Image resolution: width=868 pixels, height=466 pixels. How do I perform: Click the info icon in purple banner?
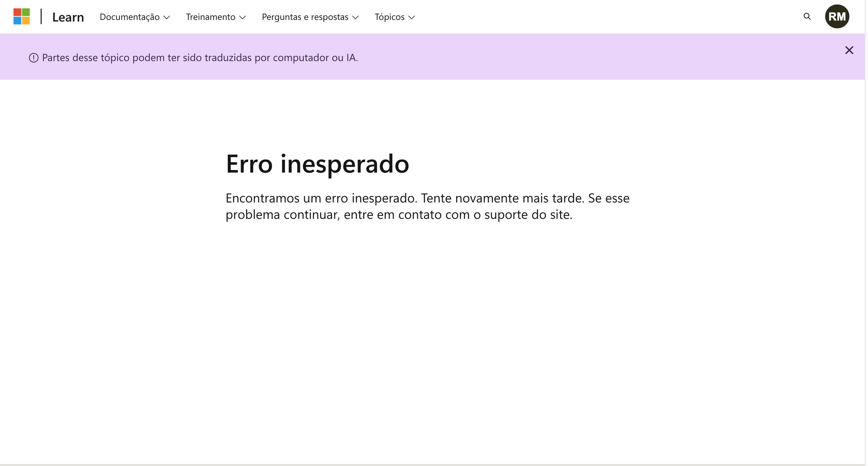pos(33,58)
